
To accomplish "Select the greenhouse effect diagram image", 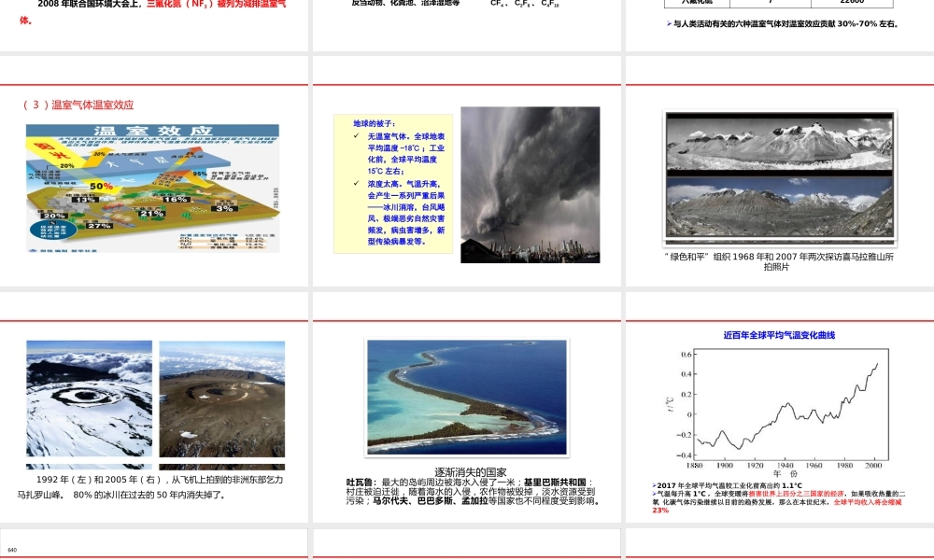I will tap(152, 188).
